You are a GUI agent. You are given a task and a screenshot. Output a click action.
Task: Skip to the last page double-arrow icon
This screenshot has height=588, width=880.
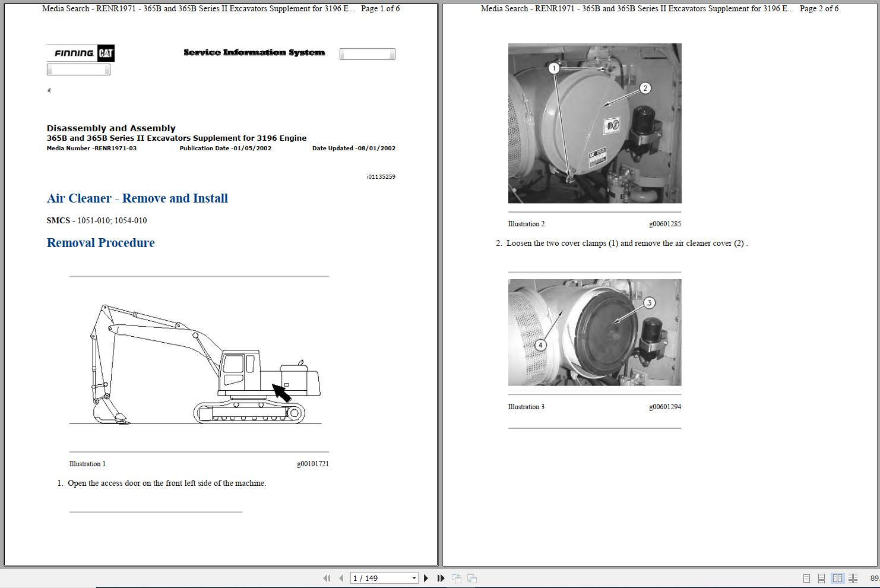pos(440,578)
